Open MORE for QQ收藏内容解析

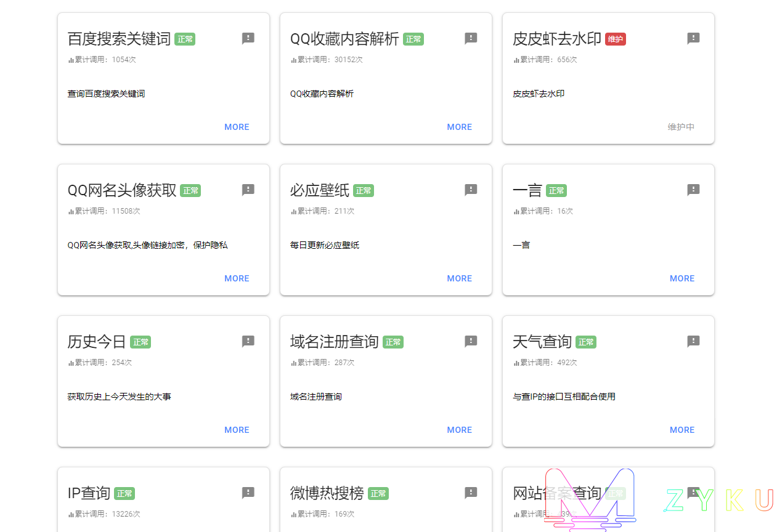pos(459,127)
